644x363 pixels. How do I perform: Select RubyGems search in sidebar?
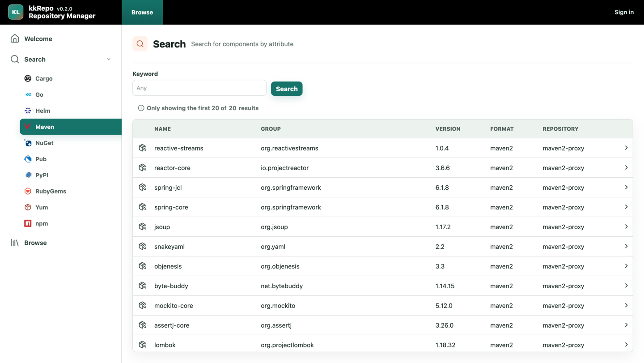pos(71,191)
